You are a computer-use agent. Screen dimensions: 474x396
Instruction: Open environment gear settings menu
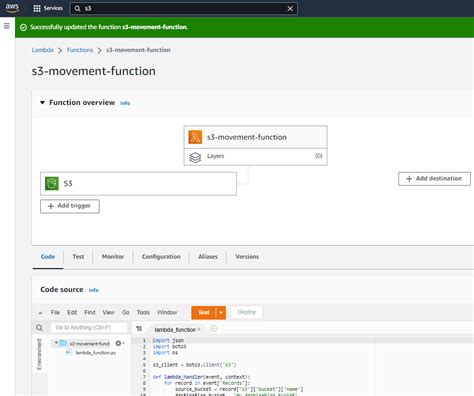[119, 343]
